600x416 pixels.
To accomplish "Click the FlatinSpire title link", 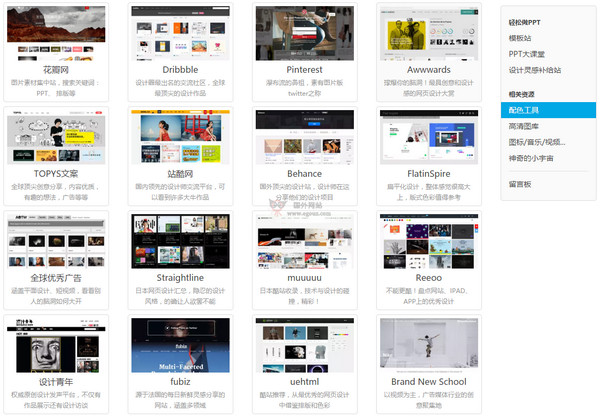I will click(429, 173).
